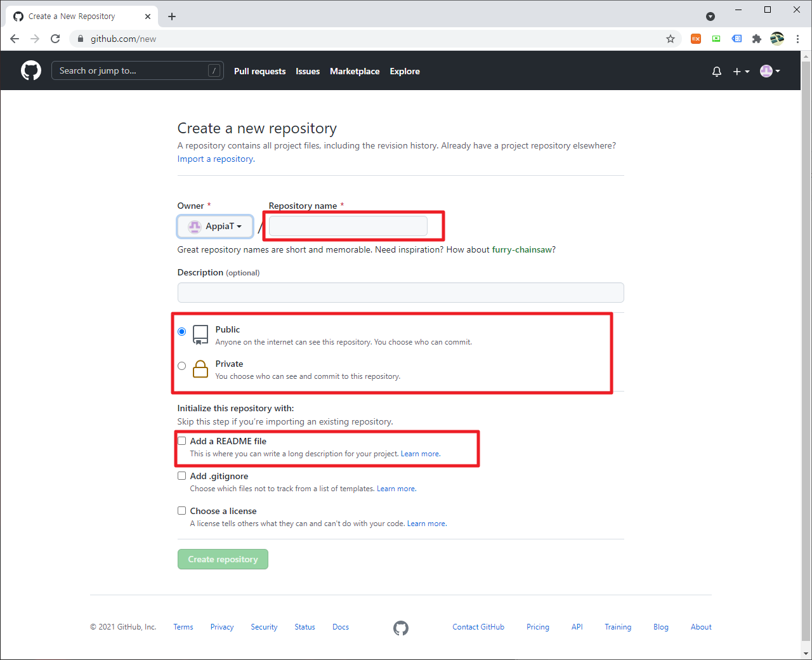Click Contact GitHub in footer
This screenshot has width=812, height=660.
pos(478,627)
